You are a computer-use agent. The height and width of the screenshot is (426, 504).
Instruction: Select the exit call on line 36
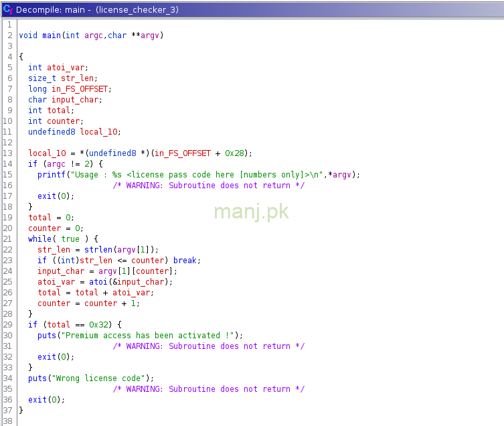click(37, 400)
